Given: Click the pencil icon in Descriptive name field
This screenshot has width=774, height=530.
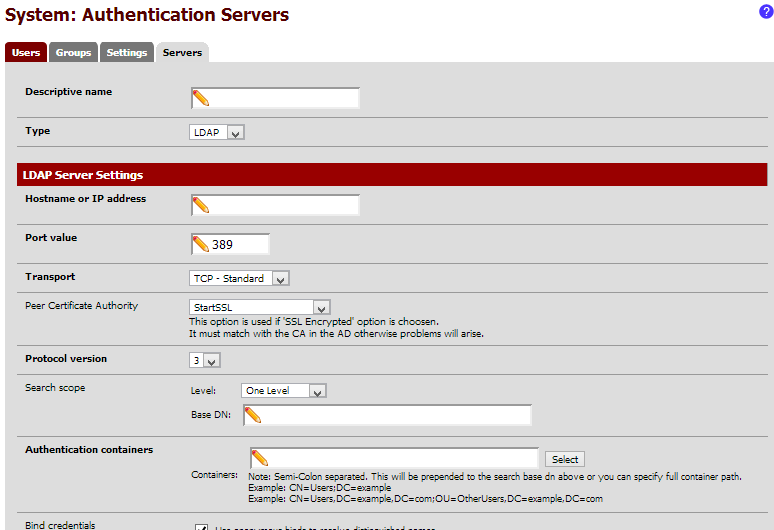Looking at the screenshot, I should tap(201, 98).
